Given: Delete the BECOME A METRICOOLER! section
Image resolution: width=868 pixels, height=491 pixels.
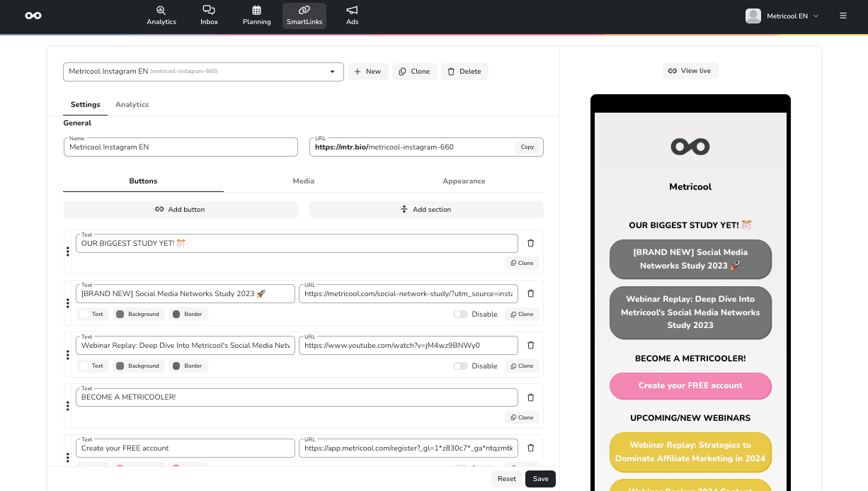Looking at the screenshot, I should [x=530, y=397].
